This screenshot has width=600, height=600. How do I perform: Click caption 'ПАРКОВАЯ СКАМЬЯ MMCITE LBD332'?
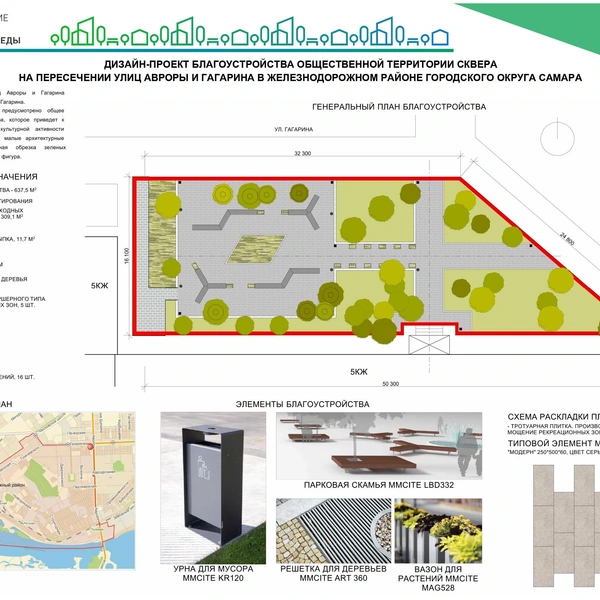point(379,485)
